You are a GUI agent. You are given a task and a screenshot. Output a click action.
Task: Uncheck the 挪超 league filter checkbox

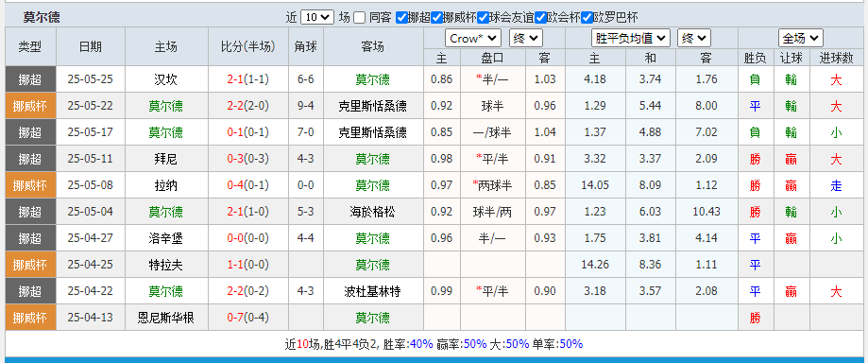tap(401, 18)
